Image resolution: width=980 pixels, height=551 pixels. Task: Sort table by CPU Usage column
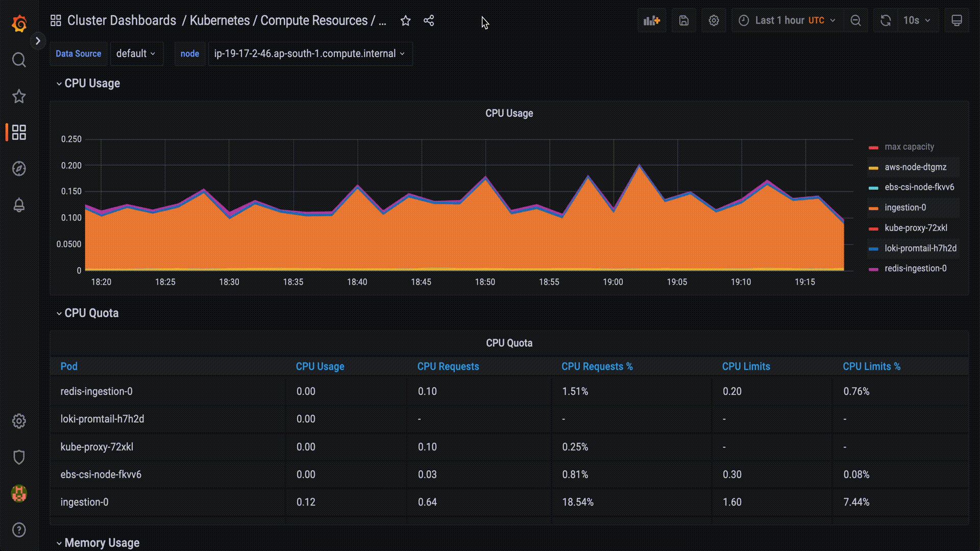tap(320, 366)
